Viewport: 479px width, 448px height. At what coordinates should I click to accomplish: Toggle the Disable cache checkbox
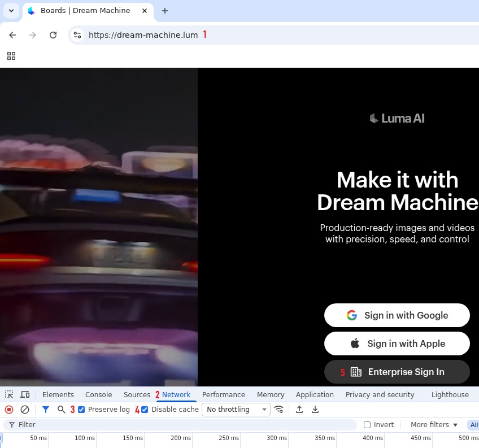(145, 410)
